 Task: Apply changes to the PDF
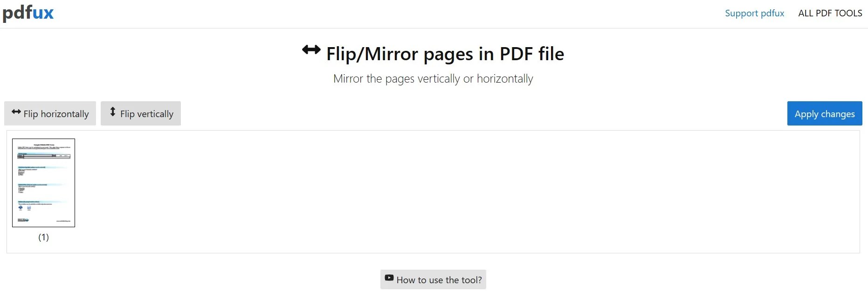click(824, 113)
